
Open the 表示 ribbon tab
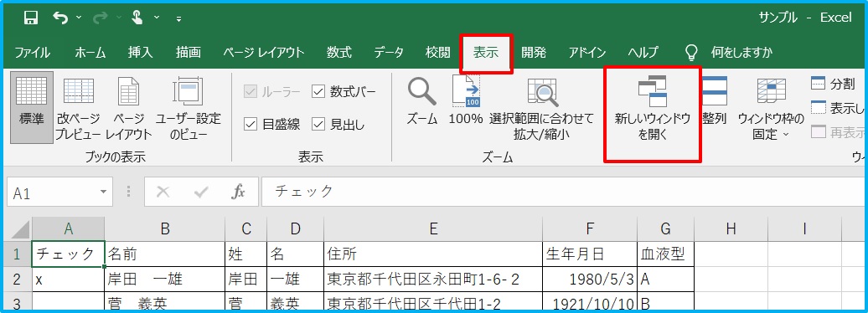486,53
